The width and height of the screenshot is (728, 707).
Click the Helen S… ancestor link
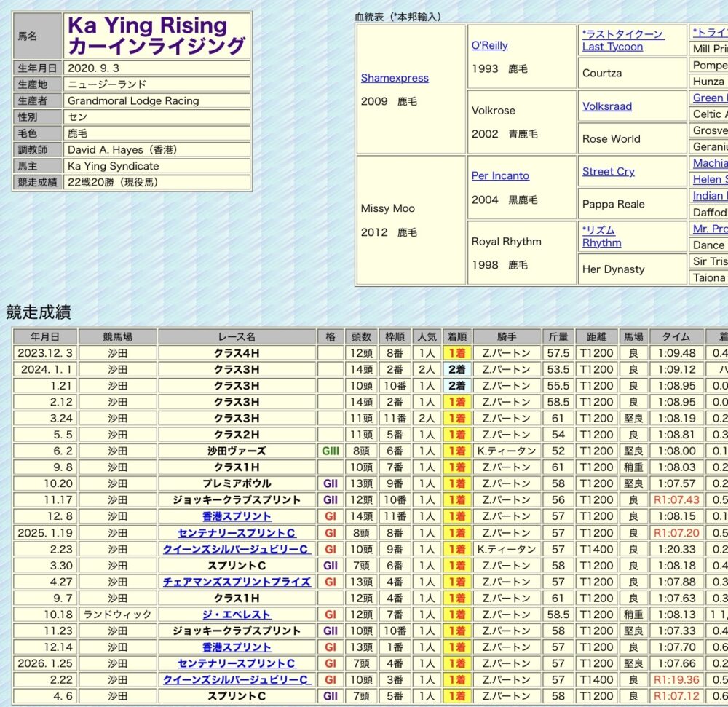tap(710, 179)
